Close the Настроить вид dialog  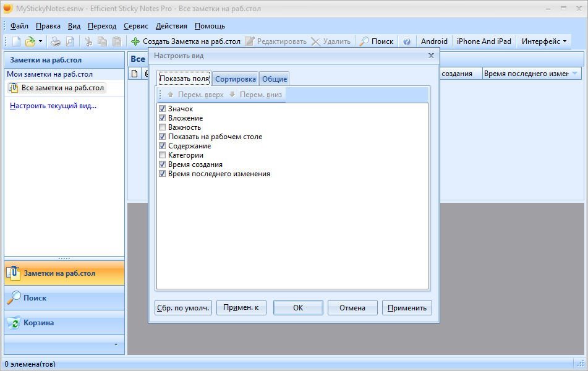tap(431, 56)
